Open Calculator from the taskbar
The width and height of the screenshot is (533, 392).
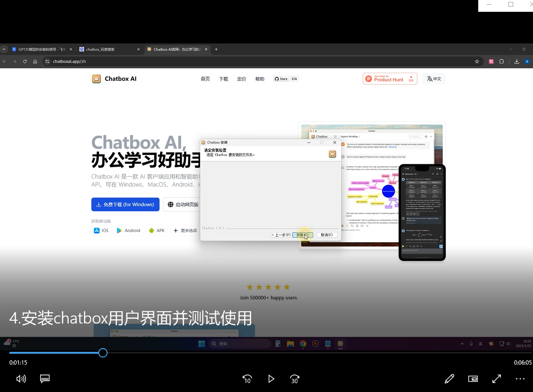(x=278, y=344)
